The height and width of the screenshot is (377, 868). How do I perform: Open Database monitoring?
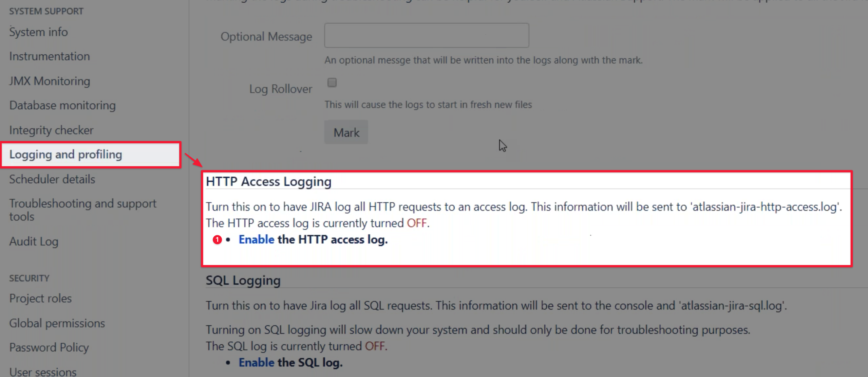pos(62,105)
